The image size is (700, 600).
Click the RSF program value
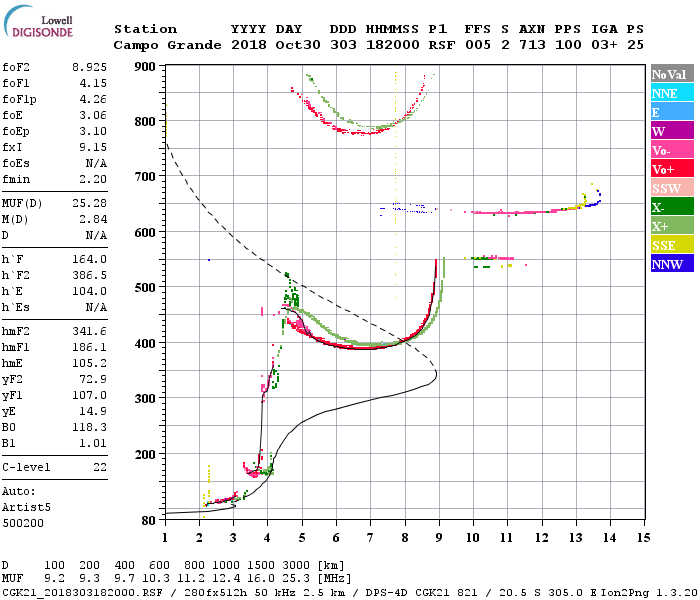442,45
